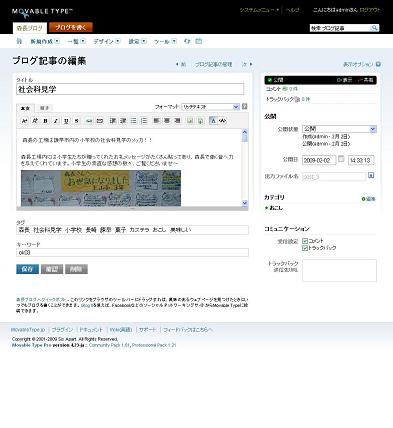Click the unlock basename icon
The width and height of the screenshot is (393, 428).
click(x=371, y=175)
